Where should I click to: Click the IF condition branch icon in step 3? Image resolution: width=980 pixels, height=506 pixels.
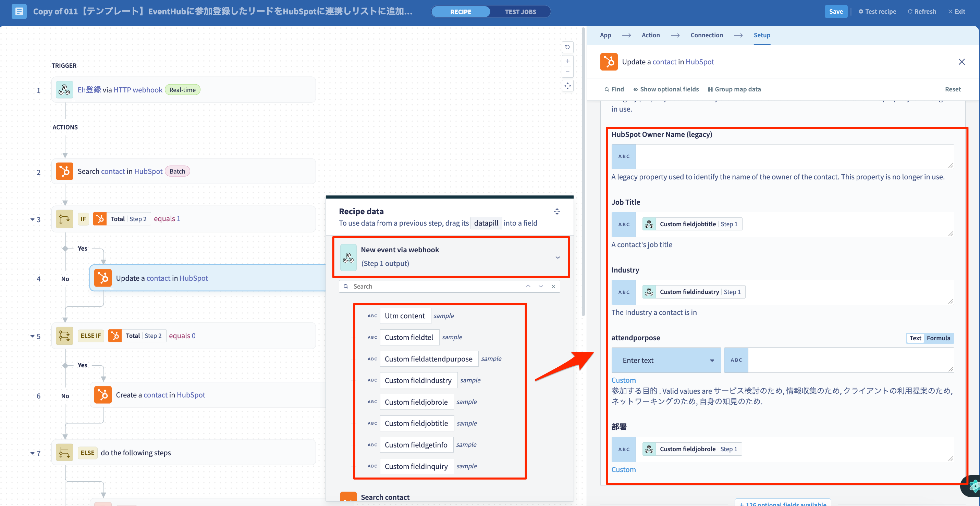point(64,219)
